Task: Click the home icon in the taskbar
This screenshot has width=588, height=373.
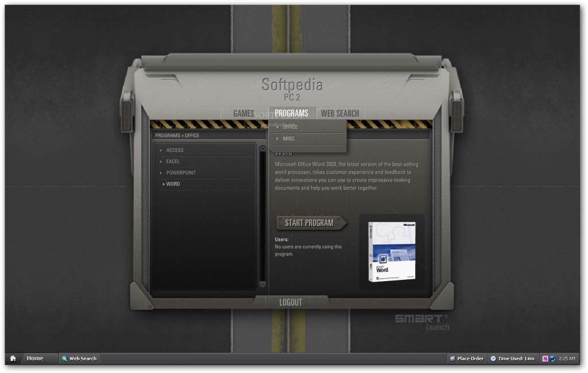Action: pos(13,359)
